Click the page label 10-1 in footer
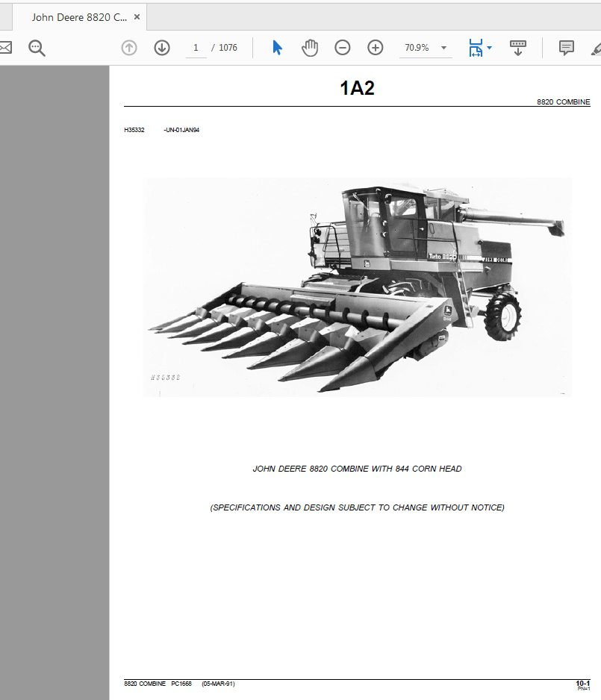The width and height of the screenshot is (601, 700). (582, 684)
